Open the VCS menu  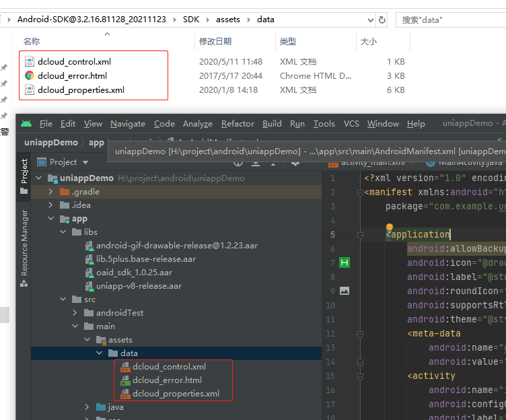tap(351, 124)
